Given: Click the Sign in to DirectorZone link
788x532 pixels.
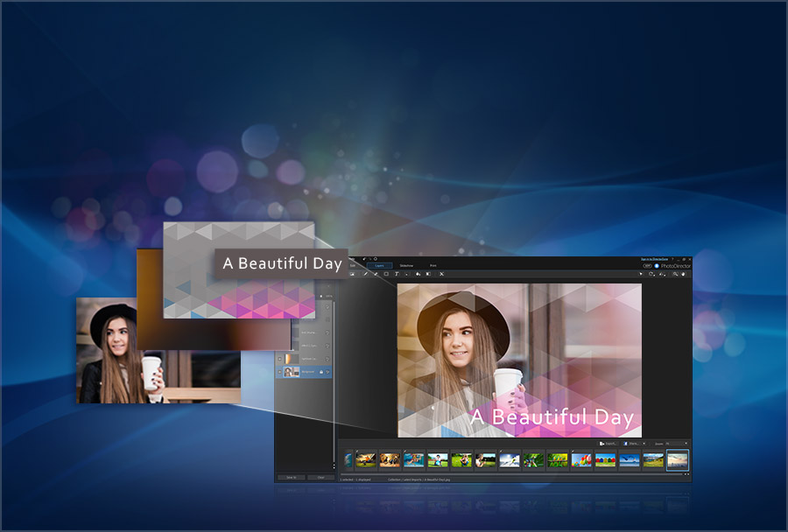Looking at the screenshot, I should [654, 259].
